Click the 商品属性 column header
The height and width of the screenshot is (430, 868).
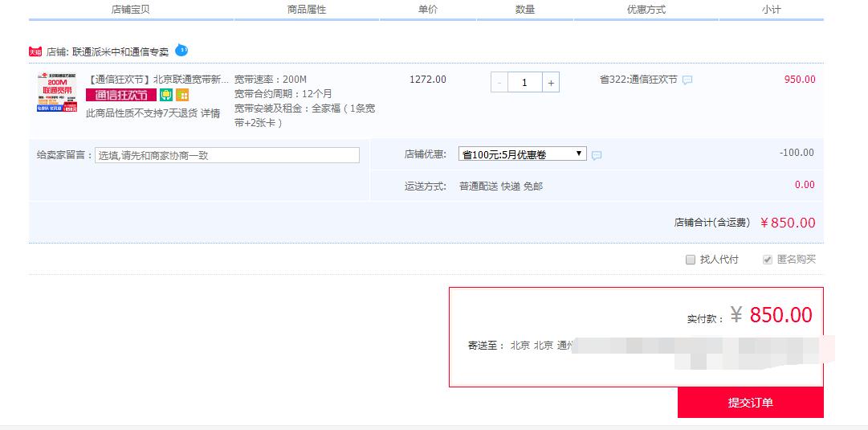307,10
